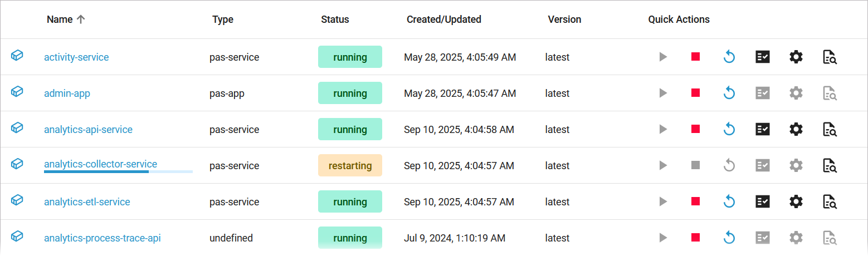Open the analytics-collector-service link

(x=100, y=164)
